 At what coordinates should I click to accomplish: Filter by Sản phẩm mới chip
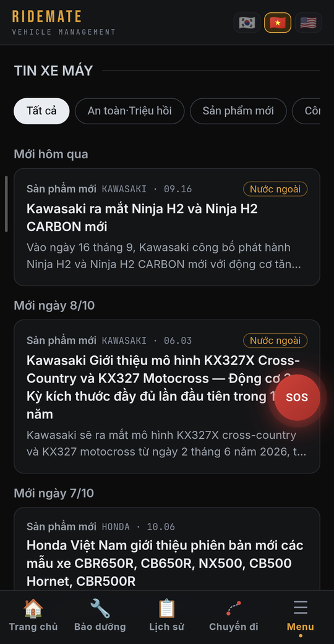click(238, 111)
